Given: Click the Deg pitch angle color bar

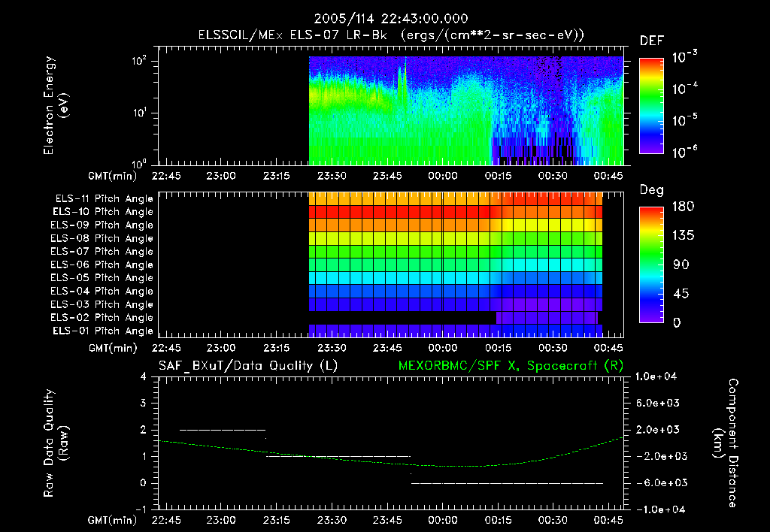Looking at the screenshot, I should [x=651, y=264].
